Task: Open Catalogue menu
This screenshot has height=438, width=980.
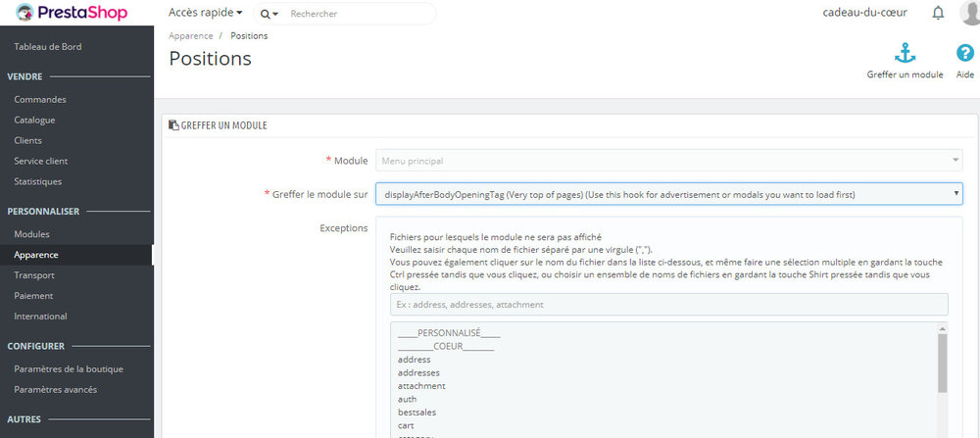Action: point(34,120)
